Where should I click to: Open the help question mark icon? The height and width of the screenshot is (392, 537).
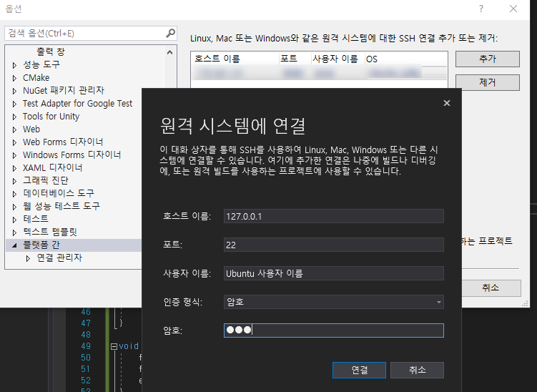pos(481,9)
